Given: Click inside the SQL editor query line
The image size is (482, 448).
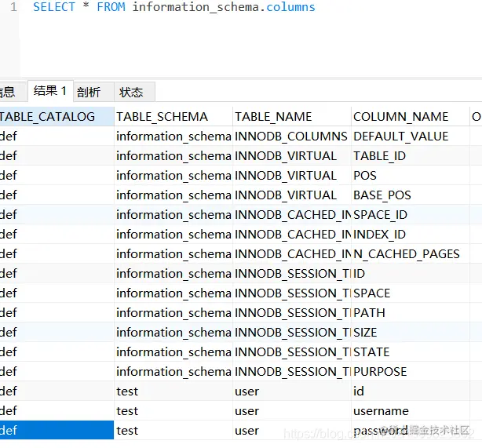Looking at the screenshot, I should pyautogui.click(x=174, y=7).
